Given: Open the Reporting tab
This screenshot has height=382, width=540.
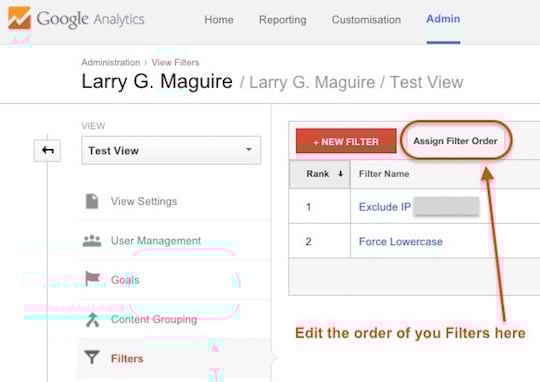Looking at the screenshot, I should tap(283, 20).
